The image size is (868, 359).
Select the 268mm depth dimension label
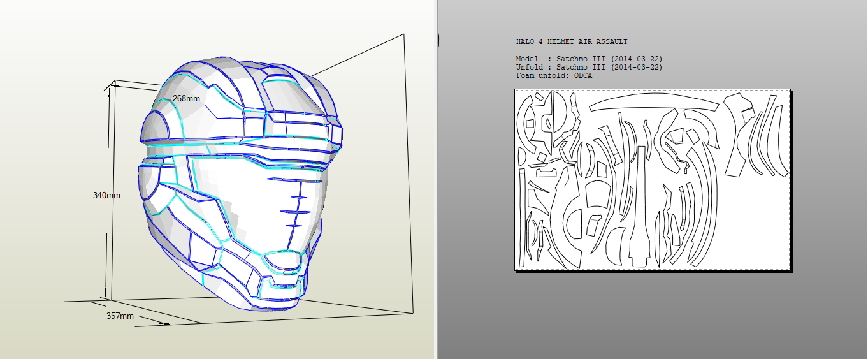pos(186,99)
